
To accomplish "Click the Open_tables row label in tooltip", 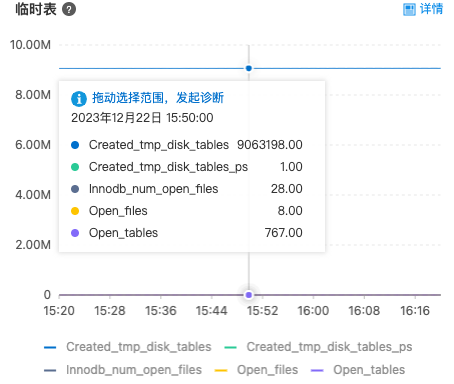I will 123,233.
